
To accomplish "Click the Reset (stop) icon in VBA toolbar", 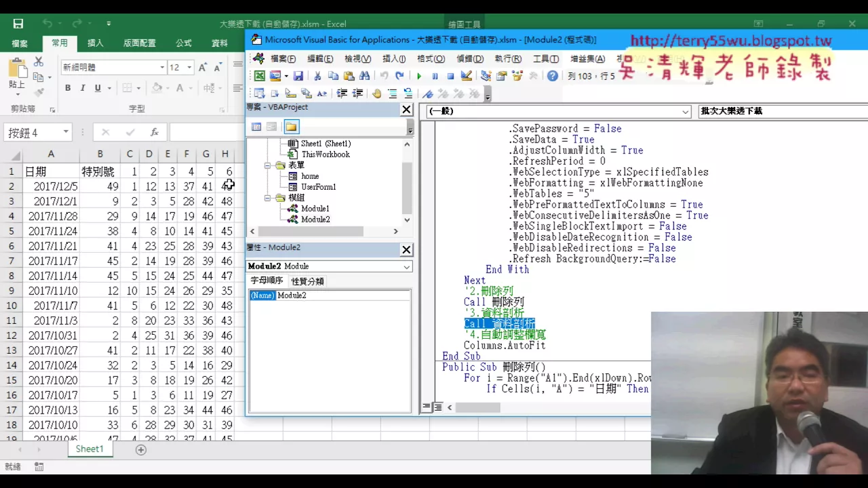I will [x=450, y=76].
